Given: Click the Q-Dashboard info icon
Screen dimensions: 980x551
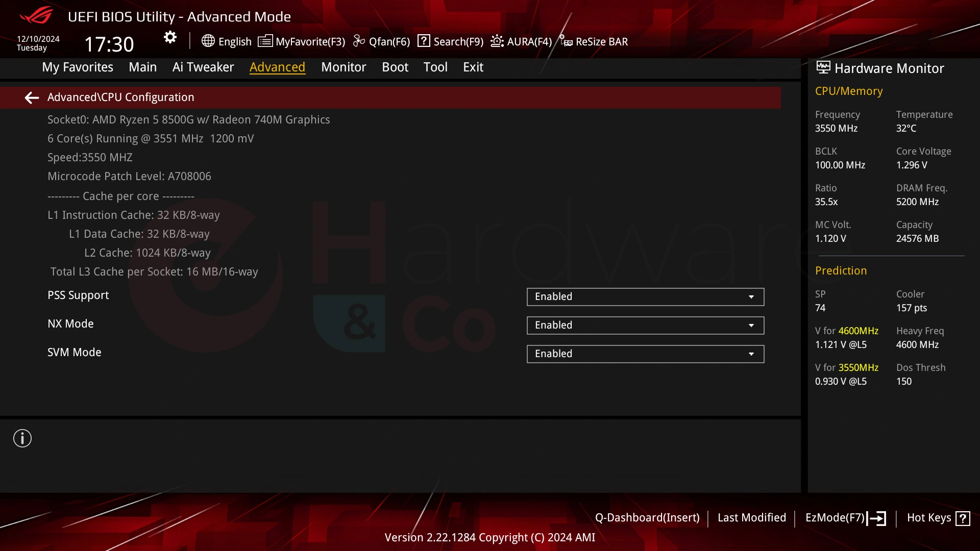Looking at the screenshot, I should pyautogui.click(x=22, y=438).
